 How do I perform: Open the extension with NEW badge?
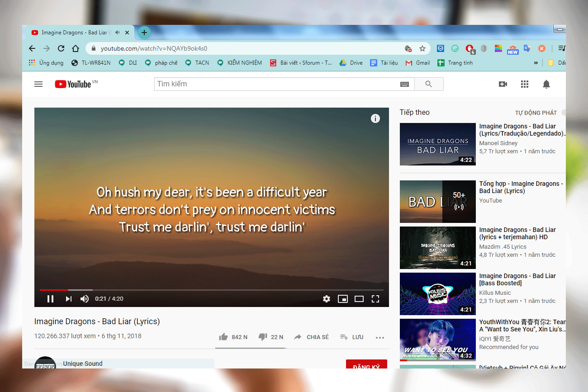tap(512, 49)
